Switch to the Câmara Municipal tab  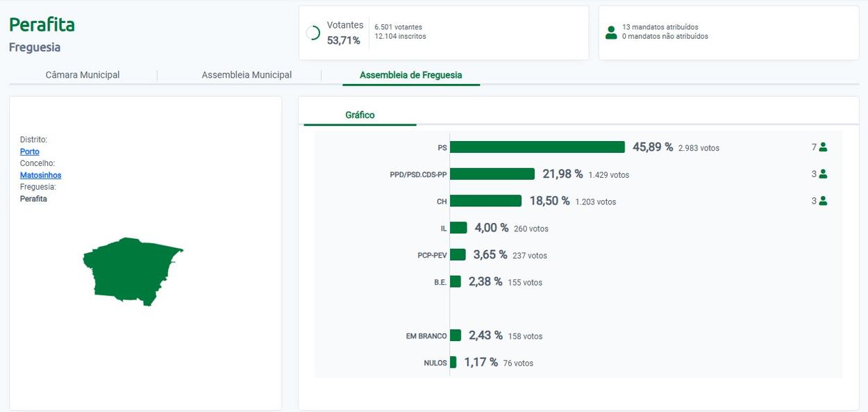pos(83,75)
